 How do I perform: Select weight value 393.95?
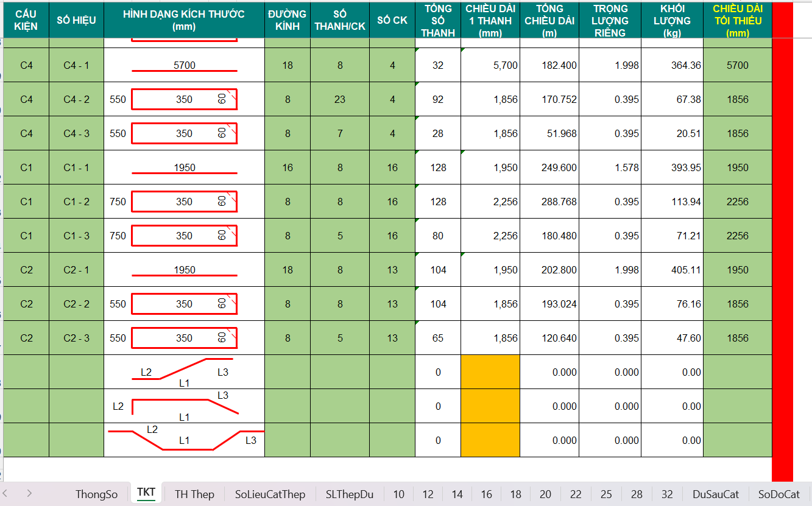[x=673, y=167]
